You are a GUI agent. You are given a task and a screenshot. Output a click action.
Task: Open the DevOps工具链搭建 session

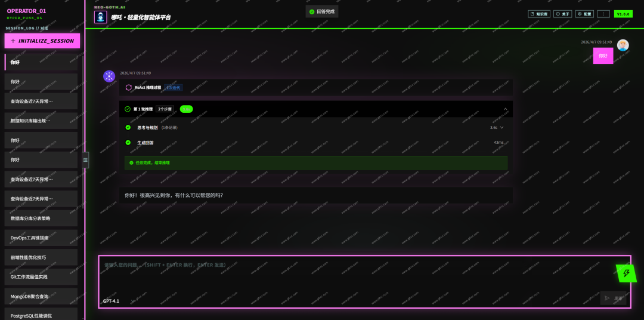[x=41, y=238]
